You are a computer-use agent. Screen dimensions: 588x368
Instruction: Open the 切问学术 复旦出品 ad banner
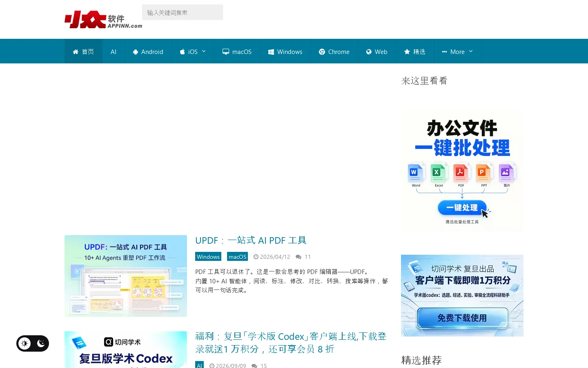click(x=462, y=296)
